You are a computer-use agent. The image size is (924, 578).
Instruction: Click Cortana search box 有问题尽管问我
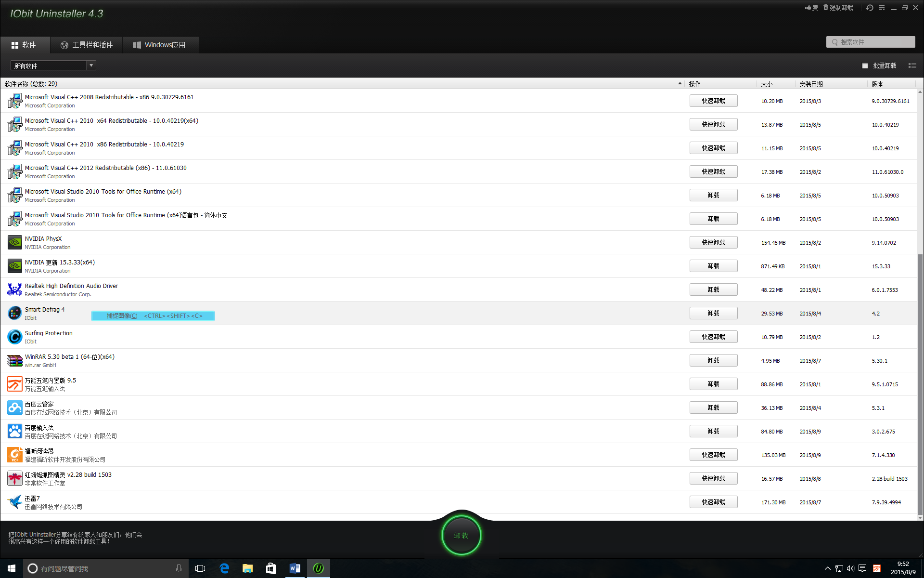point(105,568)
